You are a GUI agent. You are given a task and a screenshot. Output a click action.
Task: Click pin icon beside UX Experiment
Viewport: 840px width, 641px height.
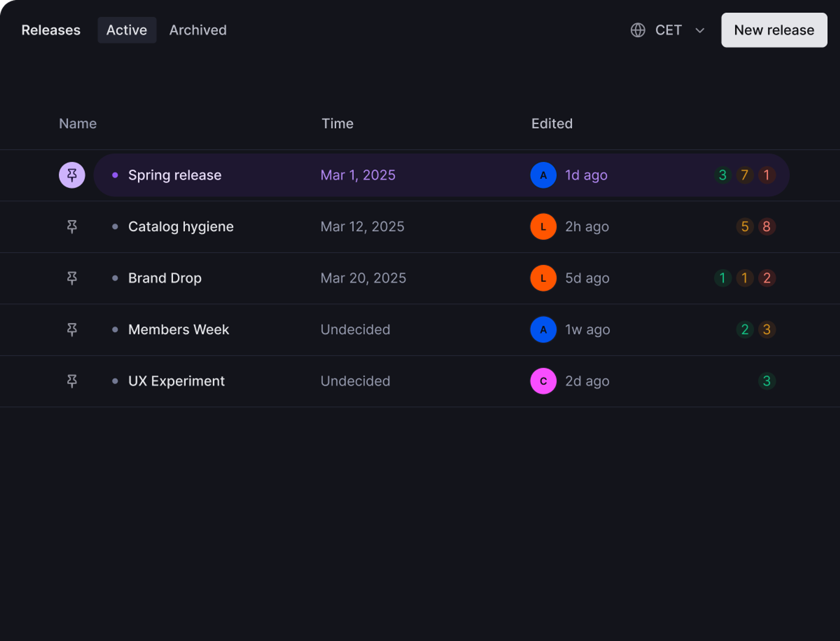pos(72,381)
